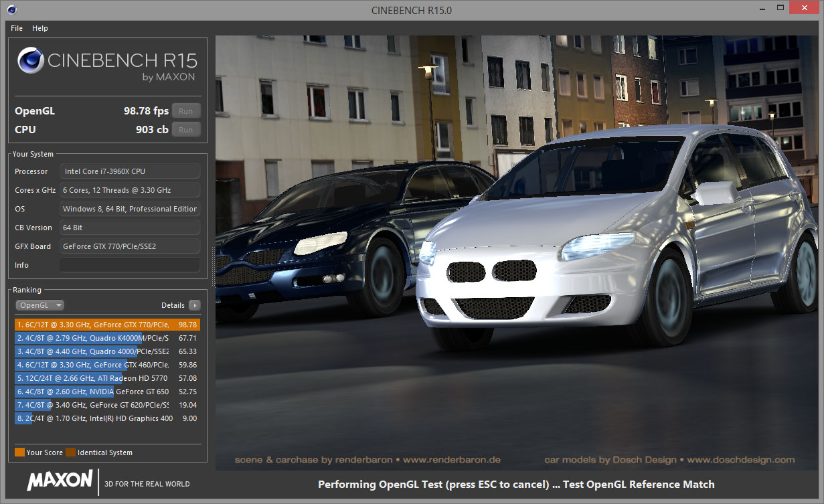Click the "3D FOR THE REAL WORLD" tagline

click(x=147, y=484)
